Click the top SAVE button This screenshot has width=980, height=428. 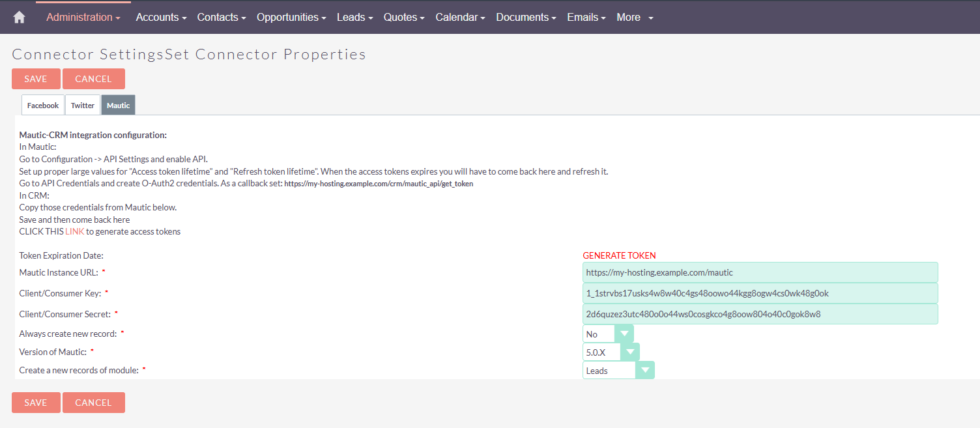36,79
